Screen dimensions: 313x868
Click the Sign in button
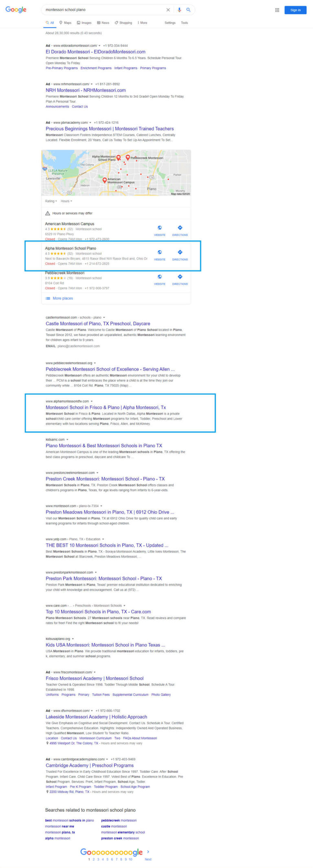[295, 10]
